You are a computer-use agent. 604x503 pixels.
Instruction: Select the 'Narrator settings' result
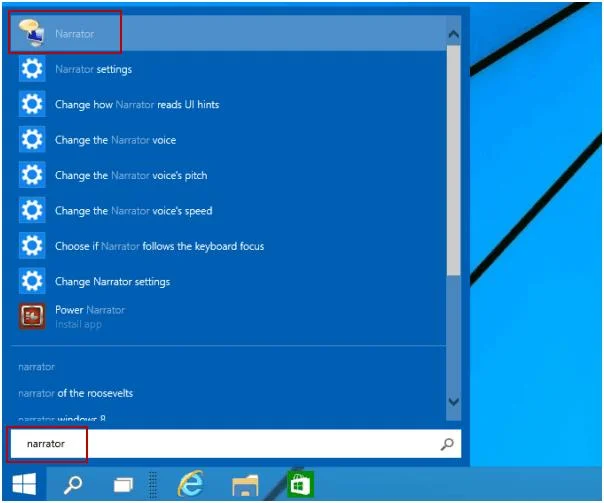pos(94,69)
